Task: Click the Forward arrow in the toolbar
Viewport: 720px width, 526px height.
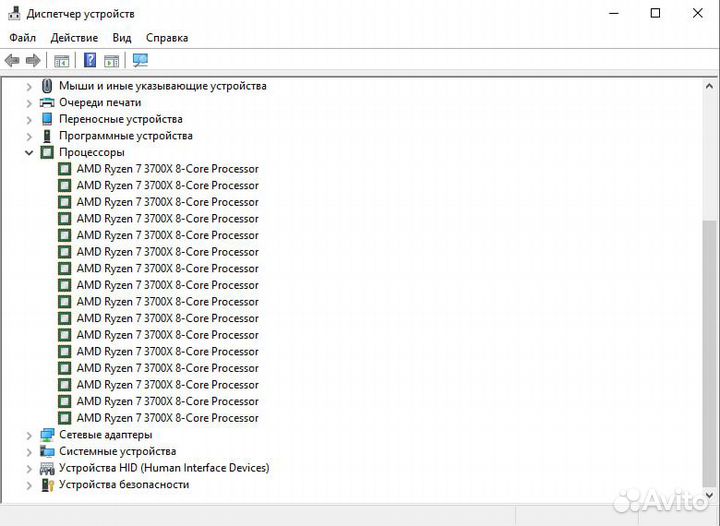Action: (33, 60)
